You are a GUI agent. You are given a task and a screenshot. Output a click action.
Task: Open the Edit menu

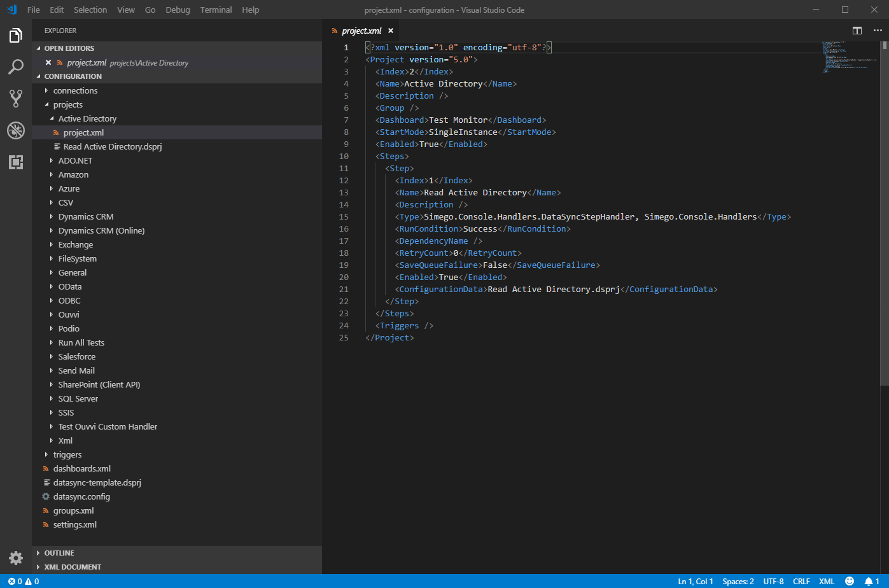[x=57, y=10]
